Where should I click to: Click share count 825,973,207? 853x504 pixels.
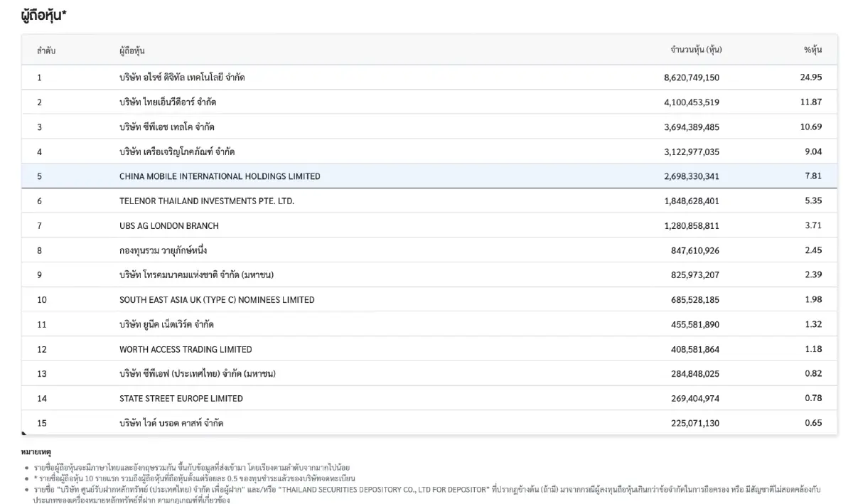[x=695, y=275]
